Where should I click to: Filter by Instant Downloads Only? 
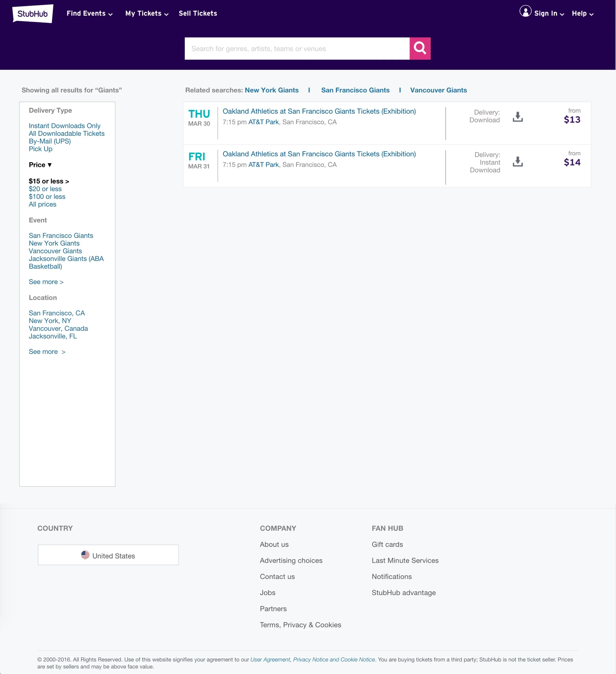coord(65,126)
